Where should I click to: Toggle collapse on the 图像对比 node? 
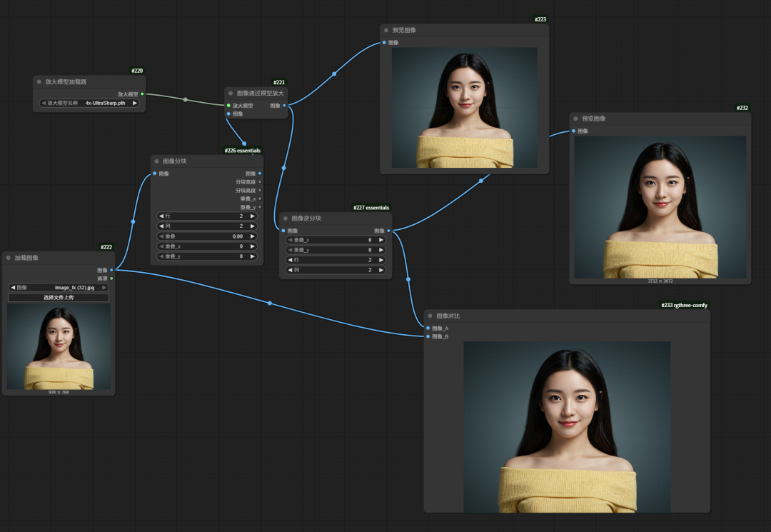point(430,316)
